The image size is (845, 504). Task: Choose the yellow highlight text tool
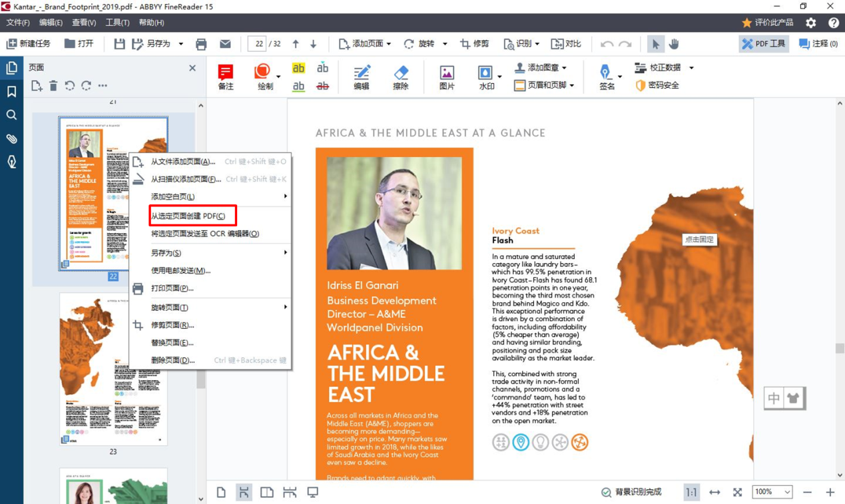(298, 68)
